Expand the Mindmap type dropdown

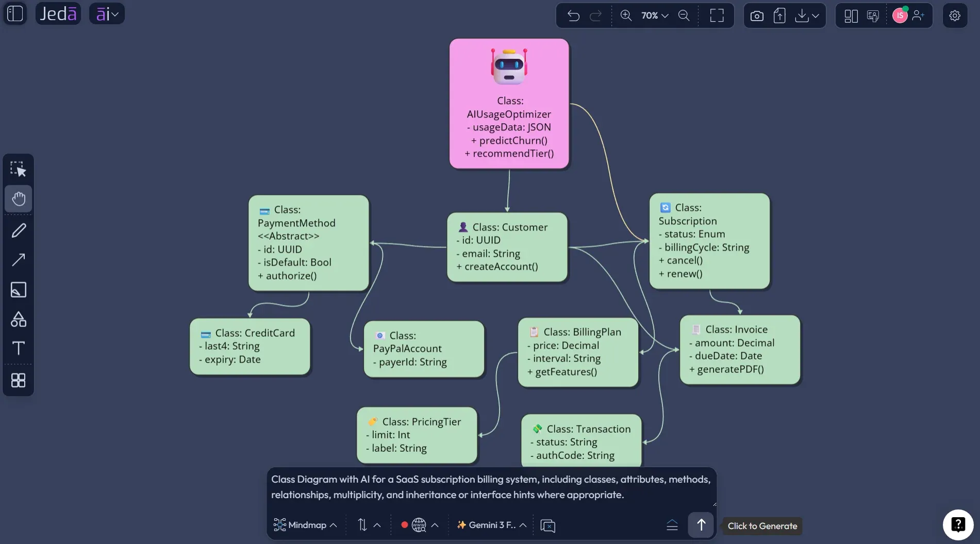tap(305, 525)
